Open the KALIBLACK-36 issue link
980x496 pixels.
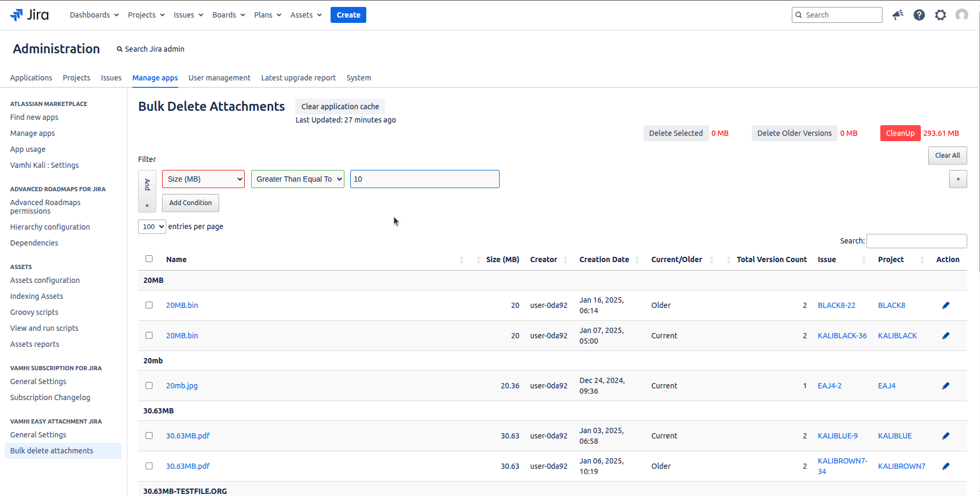tap(842, 336)
